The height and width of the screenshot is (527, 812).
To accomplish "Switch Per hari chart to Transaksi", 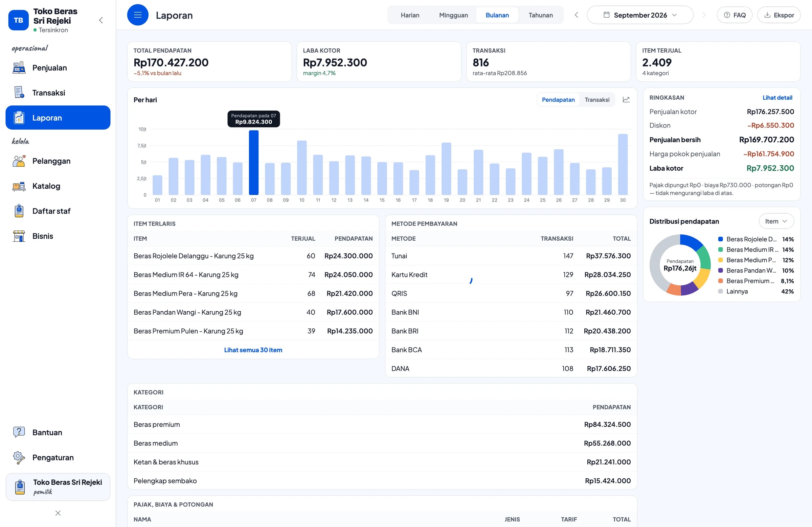I will pos(597,99).
